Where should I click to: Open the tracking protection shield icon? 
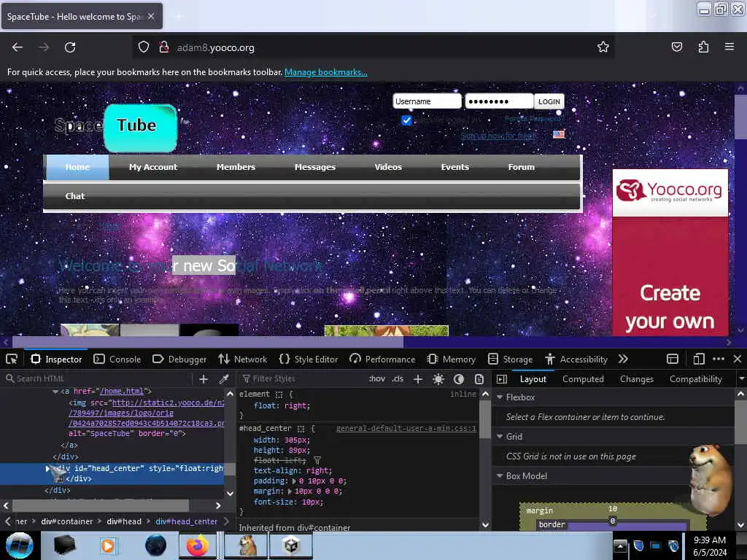click(x=144, y=47)
